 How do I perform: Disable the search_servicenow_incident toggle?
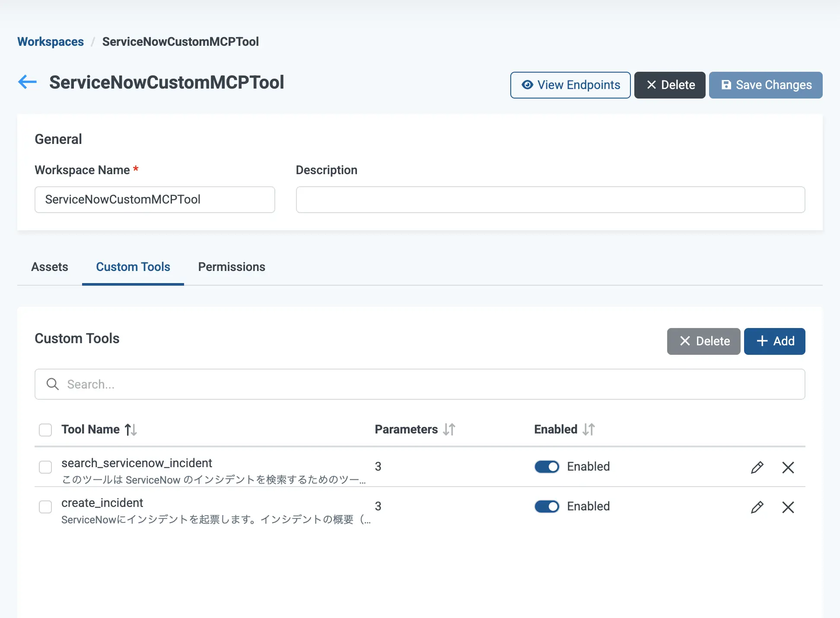[x=547, y=467]
